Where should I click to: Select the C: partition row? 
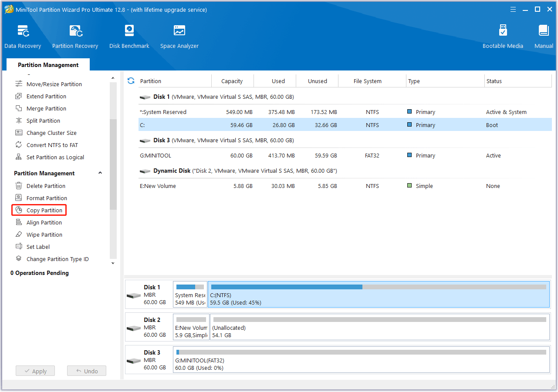(345, 125)
